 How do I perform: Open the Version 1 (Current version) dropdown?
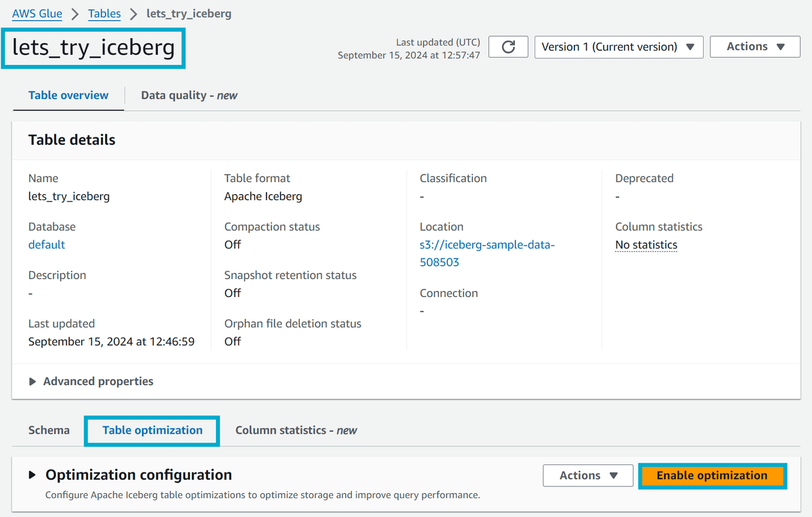point(617,47)
